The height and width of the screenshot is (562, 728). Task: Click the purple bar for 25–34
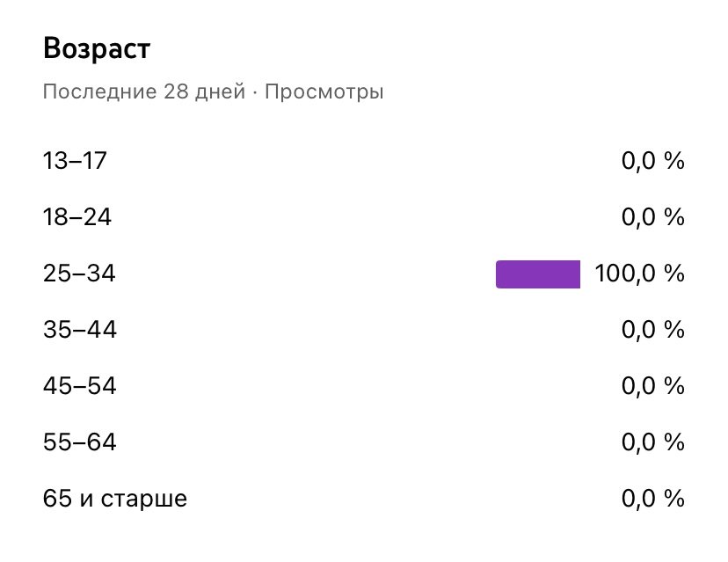tap(538, 274)
